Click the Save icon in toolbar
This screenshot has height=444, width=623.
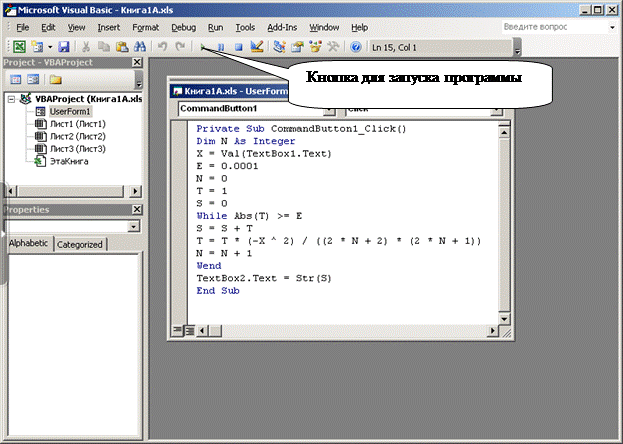tap(63, 47)
